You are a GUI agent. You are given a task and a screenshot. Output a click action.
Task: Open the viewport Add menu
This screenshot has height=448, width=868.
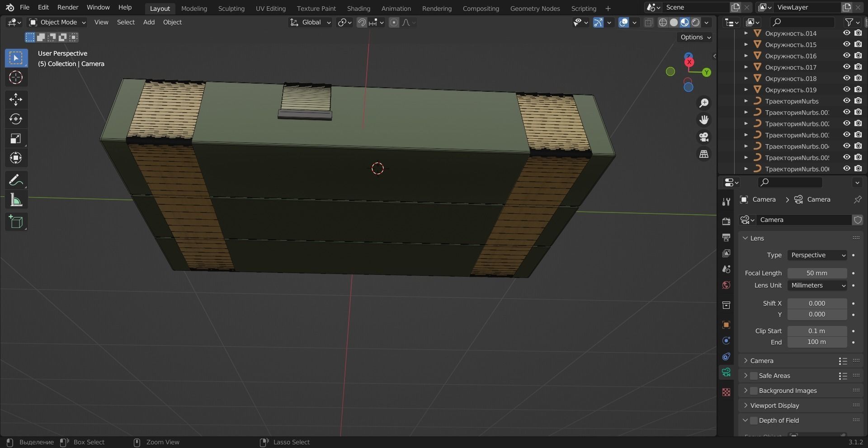[149, 22]
